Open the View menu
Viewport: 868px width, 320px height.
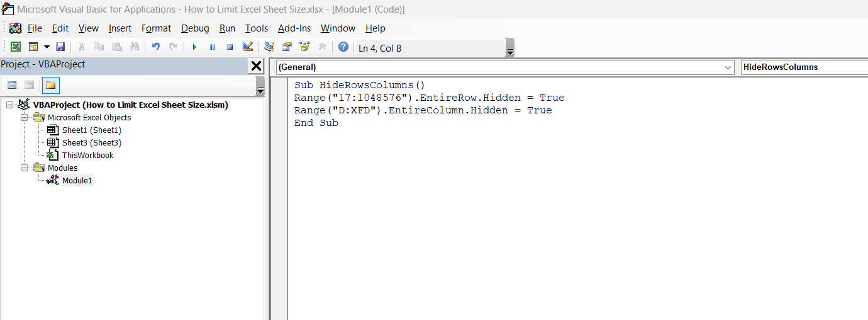pos(89,28)
